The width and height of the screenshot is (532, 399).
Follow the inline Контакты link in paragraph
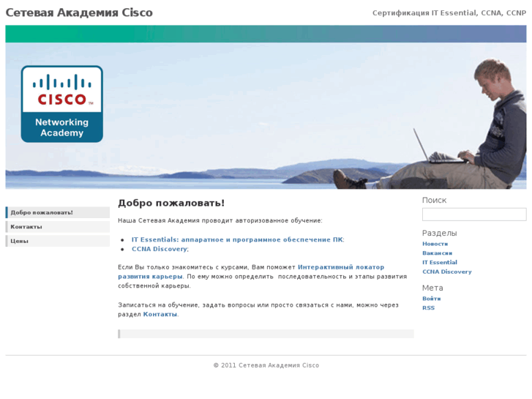coord(160,314)
